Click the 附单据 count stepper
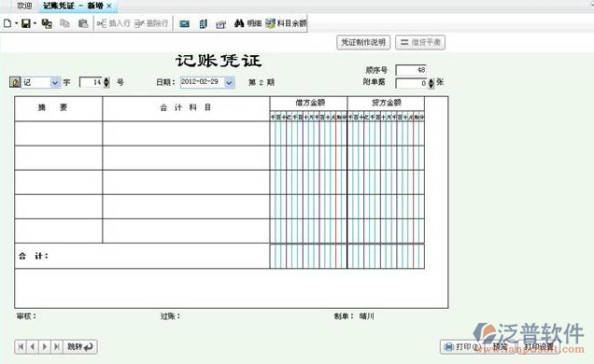 tap(431, 83)
